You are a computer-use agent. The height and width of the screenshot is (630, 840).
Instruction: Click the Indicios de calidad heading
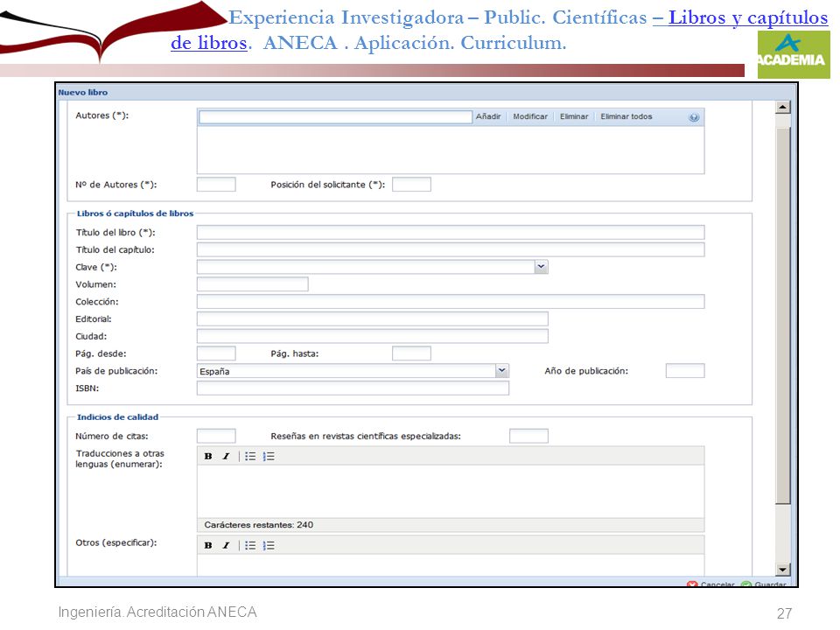[118, 416]
